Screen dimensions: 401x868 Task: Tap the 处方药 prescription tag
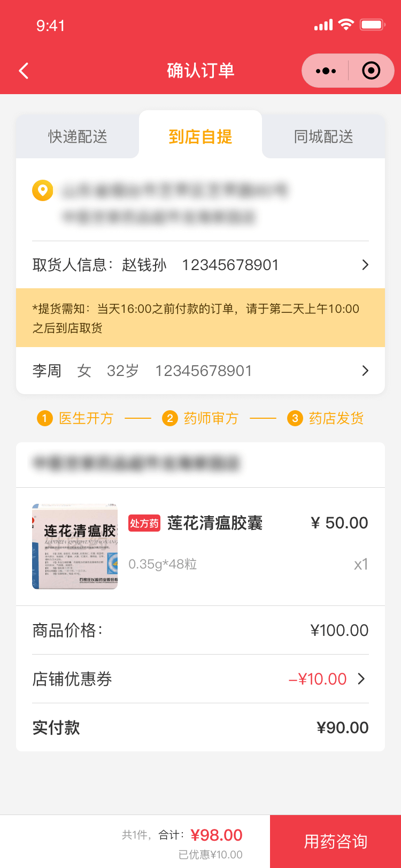[144, 523]
